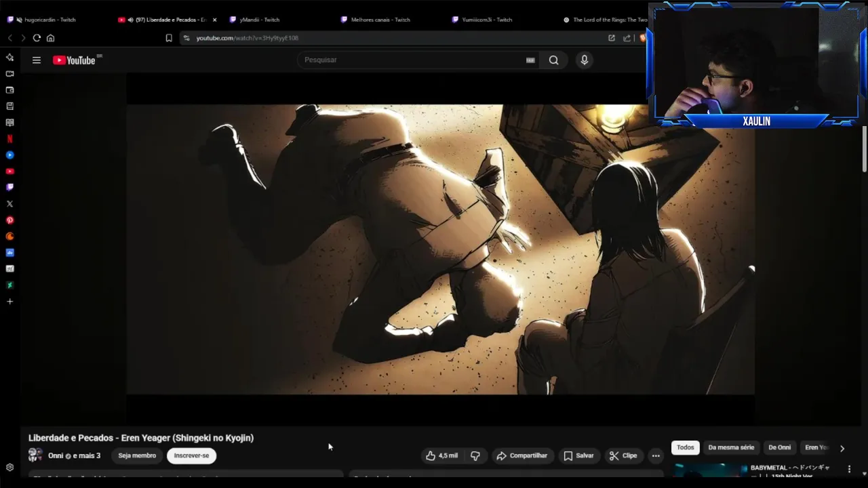The width and height of the screenshot is (868, 488).
Task: Open the reading list book sidebar icon
Action: click(x=9, y=123)
